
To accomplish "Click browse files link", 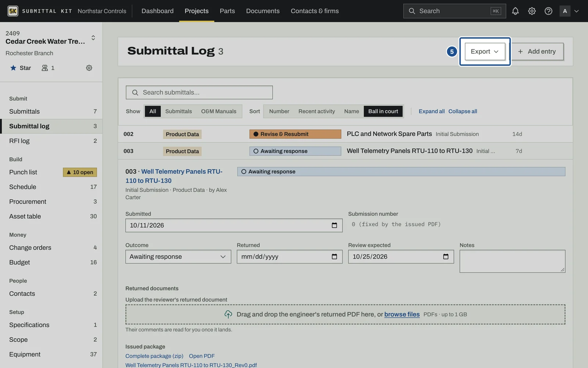I will [402, 314].
